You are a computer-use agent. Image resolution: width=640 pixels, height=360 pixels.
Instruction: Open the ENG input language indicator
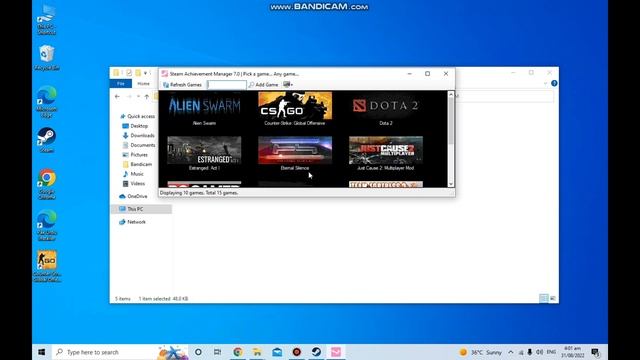pos(551,352)
